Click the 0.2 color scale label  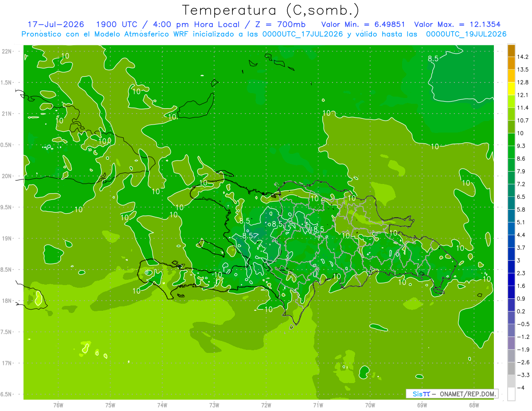coord(522,311)
